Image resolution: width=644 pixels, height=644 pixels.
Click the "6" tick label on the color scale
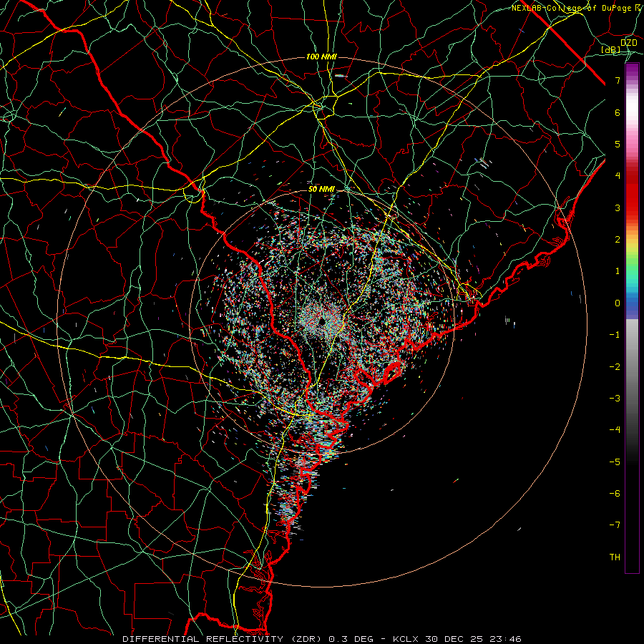[618, 112]
